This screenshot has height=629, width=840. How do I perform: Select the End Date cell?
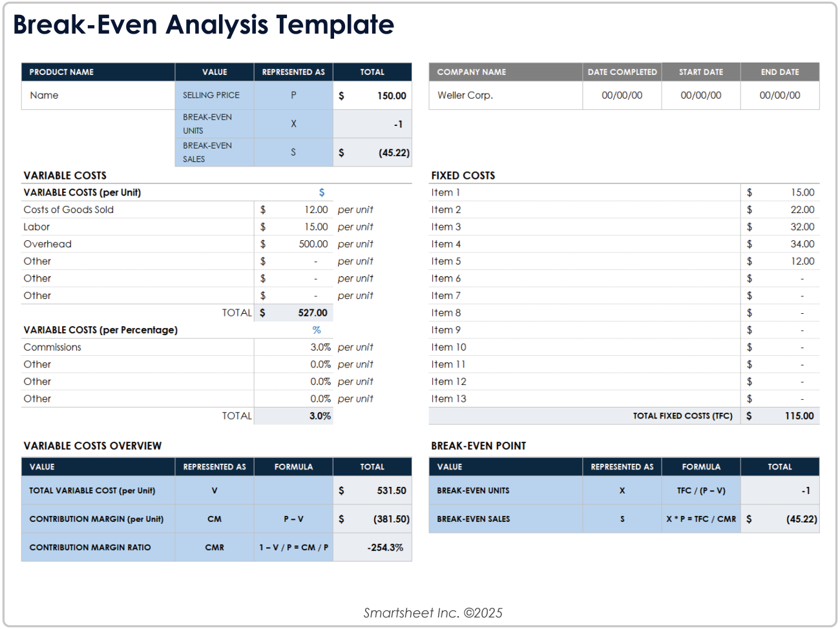(x=780, y=95)
